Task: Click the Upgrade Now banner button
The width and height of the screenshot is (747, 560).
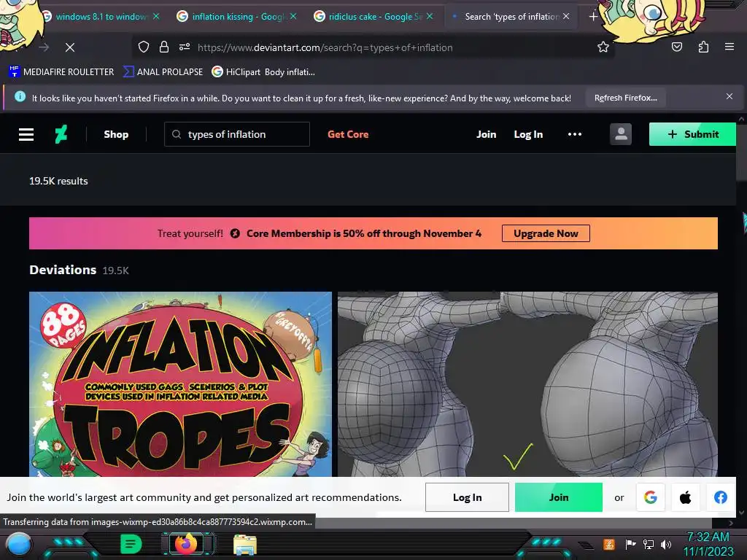Action: tap(546, 233)
